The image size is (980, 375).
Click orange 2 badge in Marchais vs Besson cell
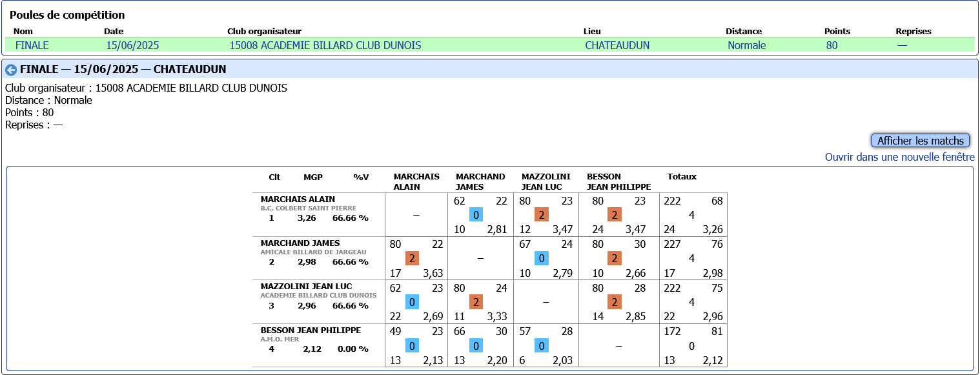click(615, 215)
